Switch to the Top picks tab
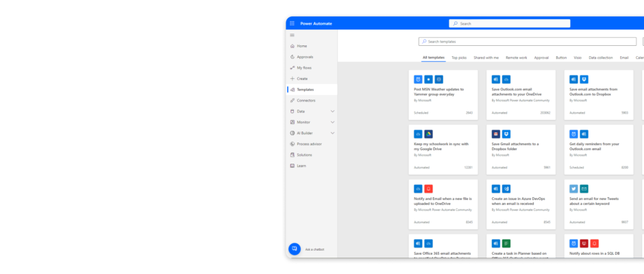The height and width of the screenshot is (274, 644). point(459,58)
